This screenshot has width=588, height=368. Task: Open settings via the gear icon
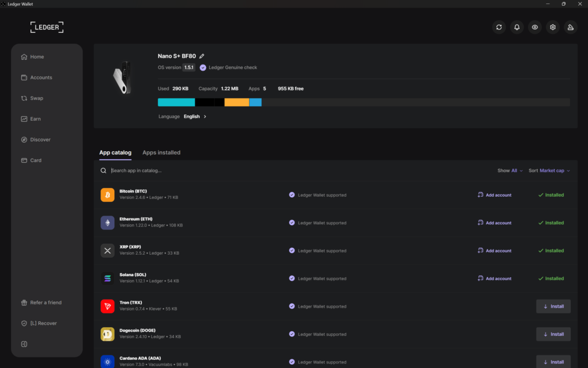point(553,27)
